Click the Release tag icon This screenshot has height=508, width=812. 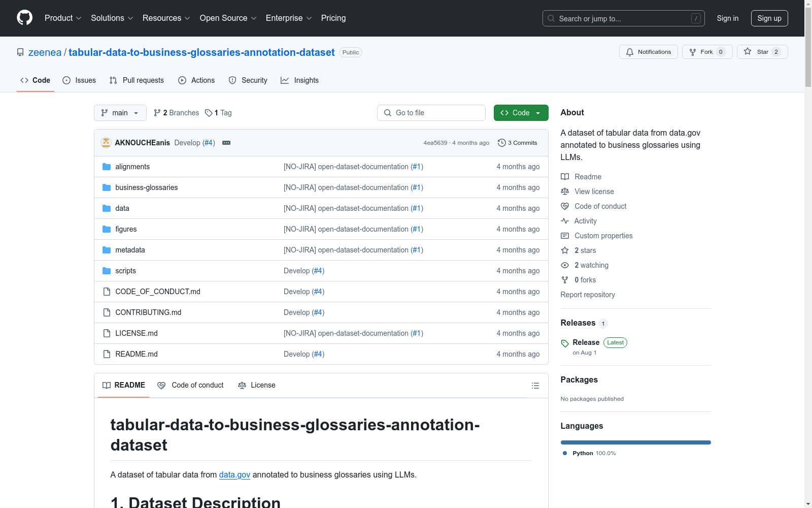565,343
